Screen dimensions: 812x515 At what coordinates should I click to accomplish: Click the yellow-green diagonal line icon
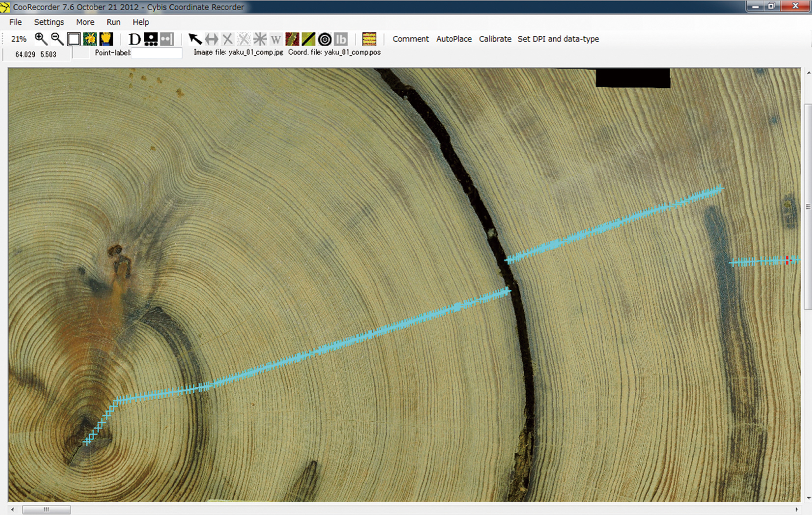click(308, 39)
